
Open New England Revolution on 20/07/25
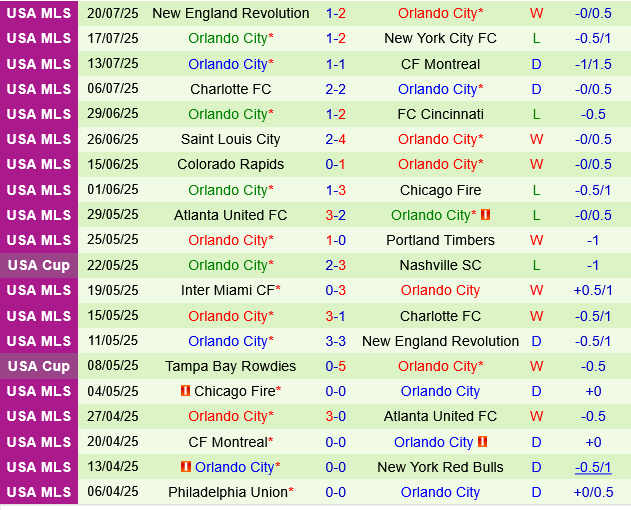[x=230, y=13]
